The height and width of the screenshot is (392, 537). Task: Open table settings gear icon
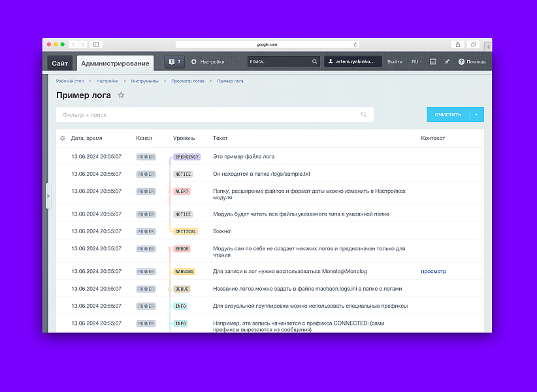[62, 139]
